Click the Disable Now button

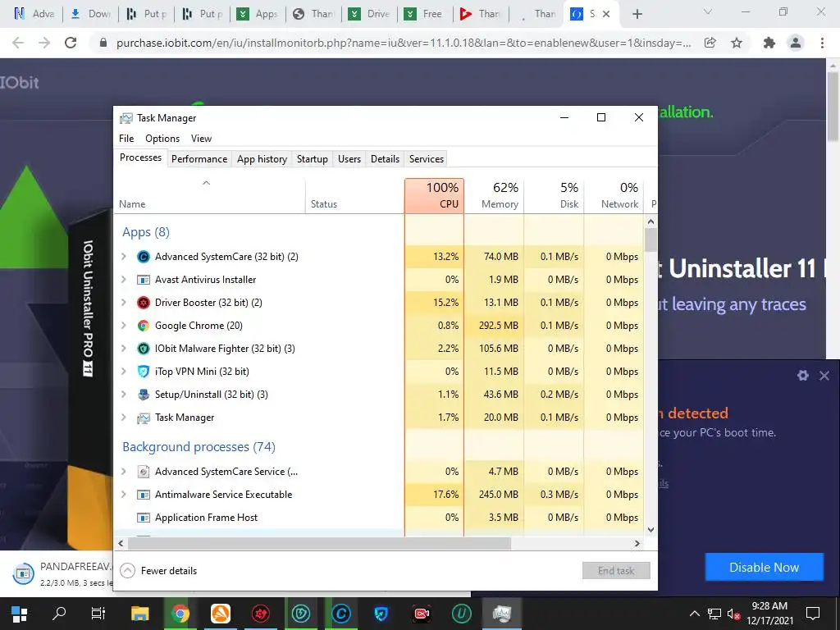pos(764,568)
